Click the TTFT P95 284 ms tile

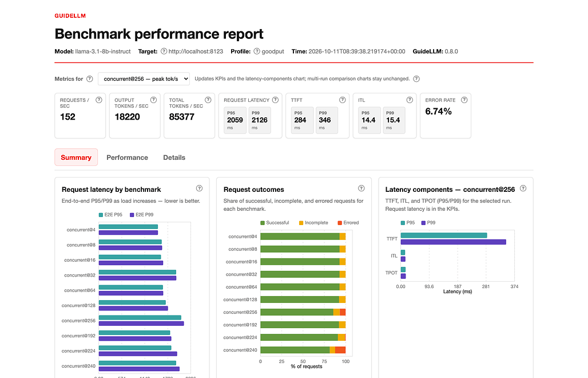point(302,120)
